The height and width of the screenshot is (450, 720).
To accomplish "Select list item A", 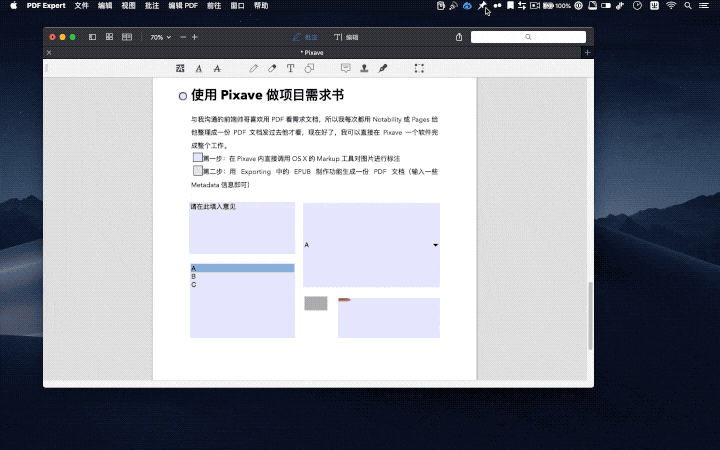I will pyautogui.click(x=242, y=268).
